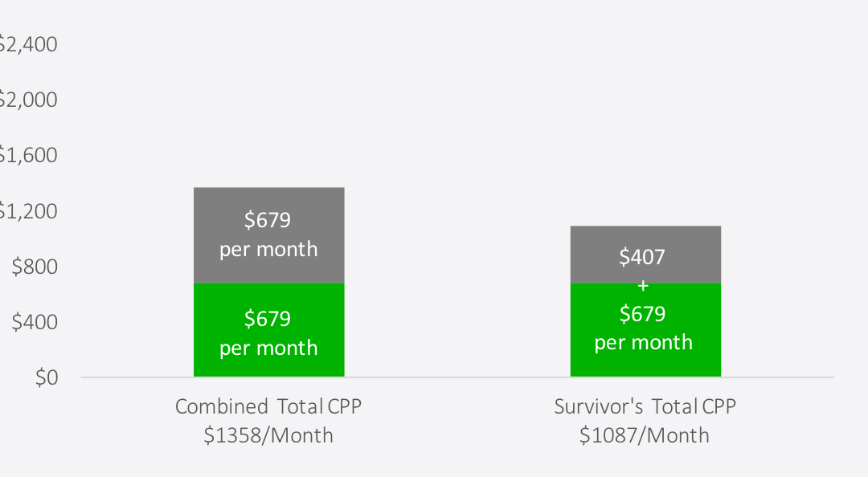The width and height of the screenshot is (868, 477).
Task: Click the $0 y-axis label
Action: click(47, 377)
